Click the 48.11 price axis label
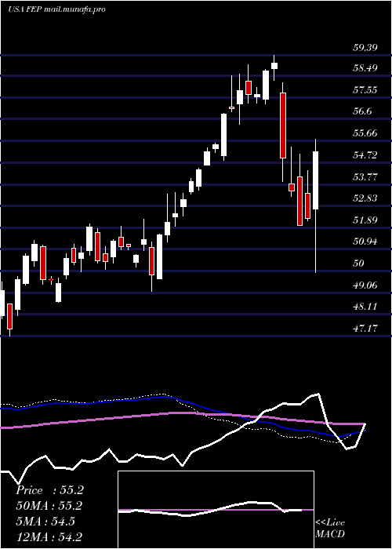The height and width of the screenshot is (549, 392). pos(365,307)
